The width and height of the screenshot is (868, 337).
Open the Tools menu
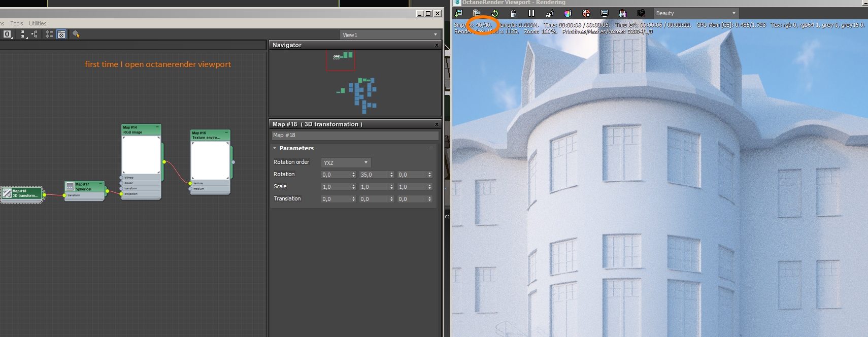click(17, 23)
